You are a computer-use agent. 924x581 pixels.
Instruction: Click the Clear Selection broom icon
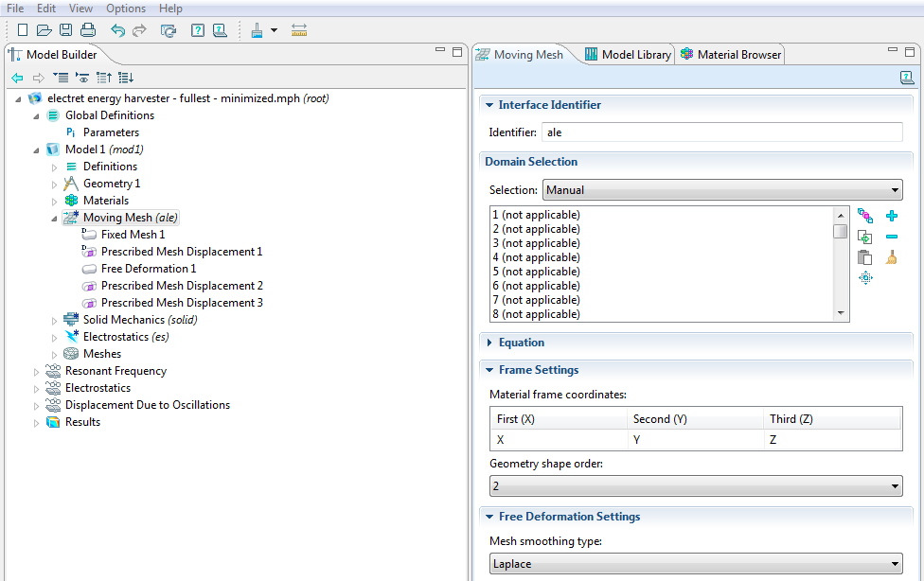[891, 257]
